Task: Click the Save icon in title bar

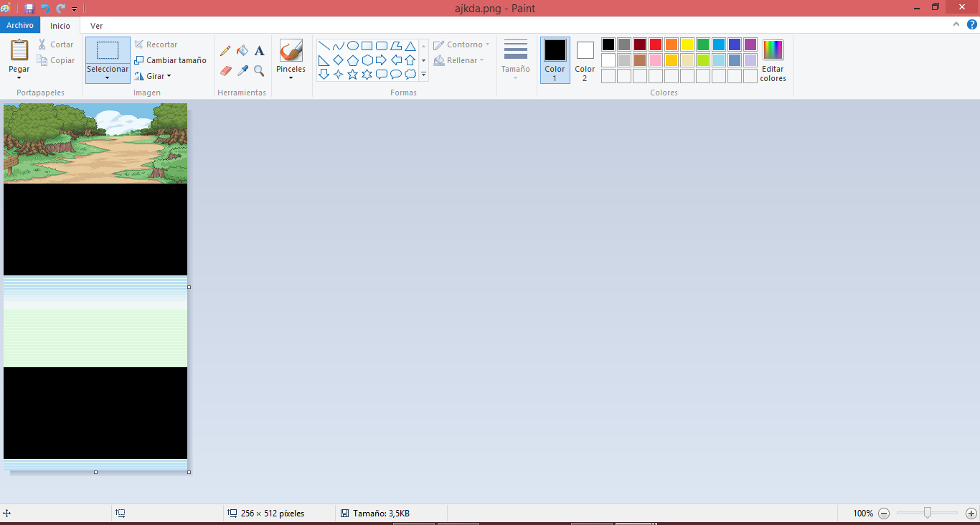Action: point(29,9)
